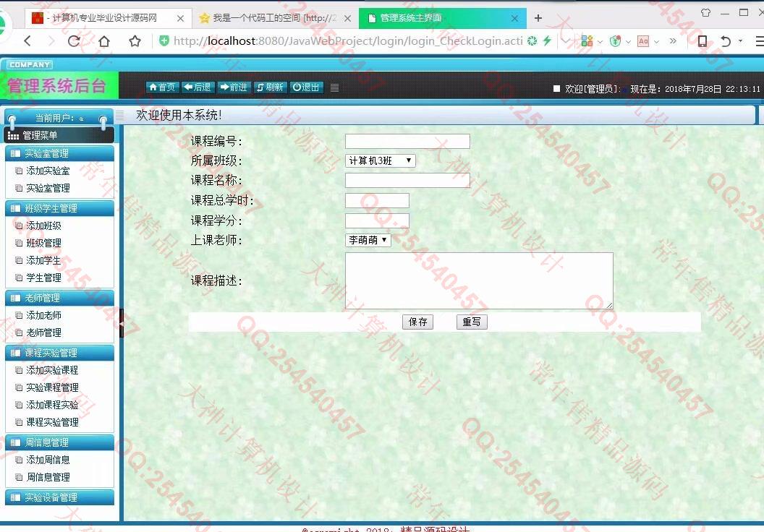Click 首页 home toolbar button

point(162,87)
